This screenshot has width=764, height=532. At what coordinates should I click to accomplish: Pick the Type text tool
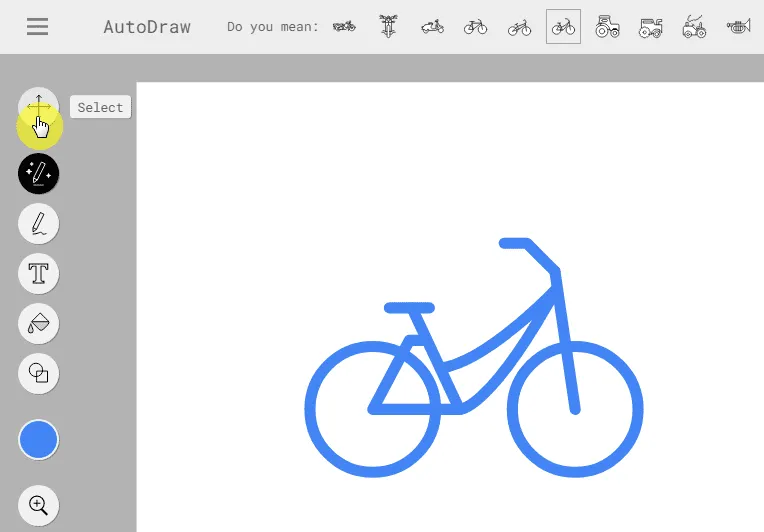click(x=38, y=273)
